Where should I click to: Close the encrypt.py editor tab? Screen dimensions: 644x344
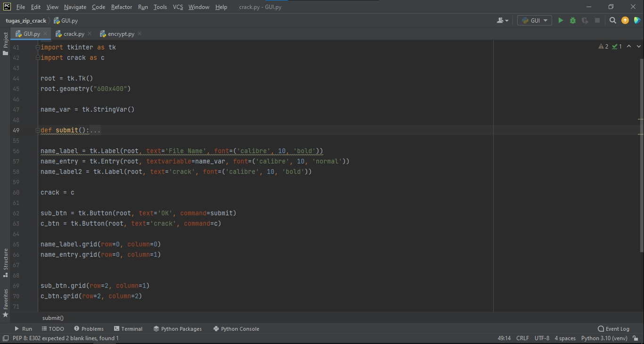coord(140,34)
